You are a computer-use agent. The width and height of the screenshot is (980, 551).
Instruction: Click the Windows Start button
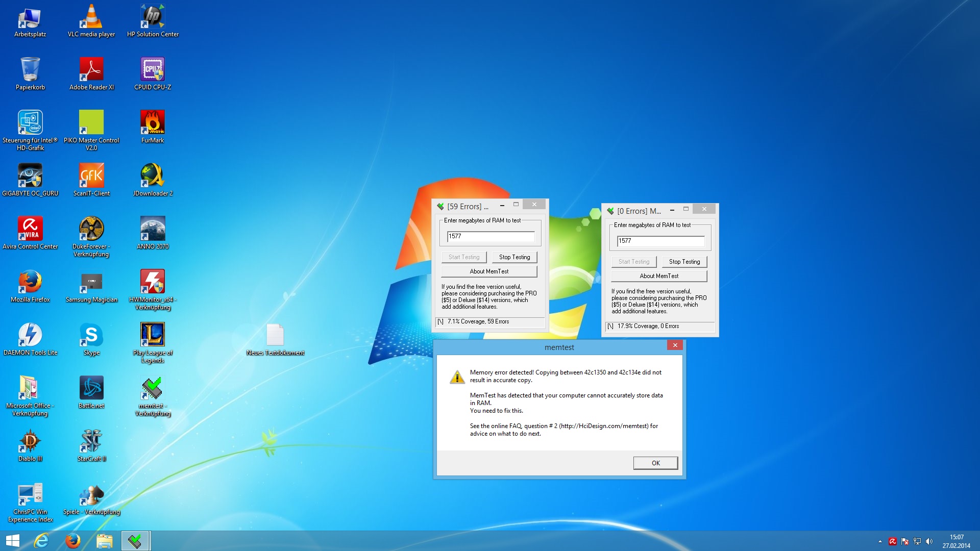(12, 541)
